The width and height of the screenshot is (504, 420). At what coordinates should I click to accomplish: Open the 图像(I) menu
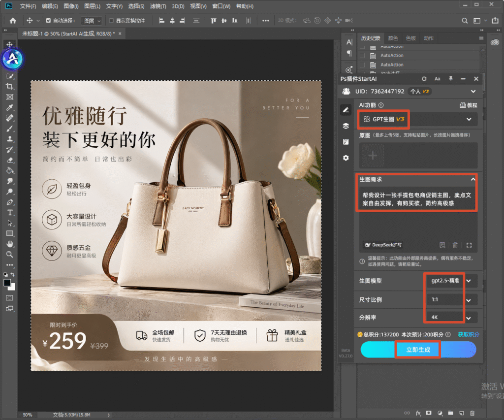tap(71, 6)
